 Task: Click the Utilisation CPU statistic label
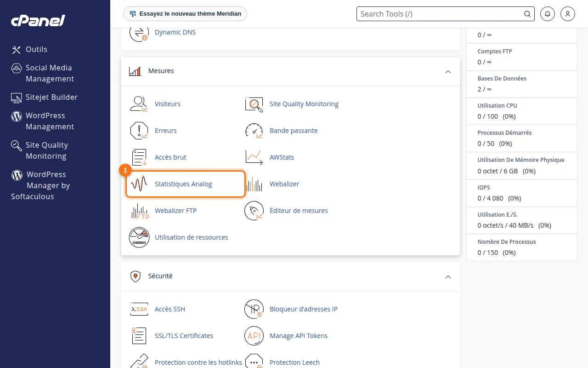497,106
